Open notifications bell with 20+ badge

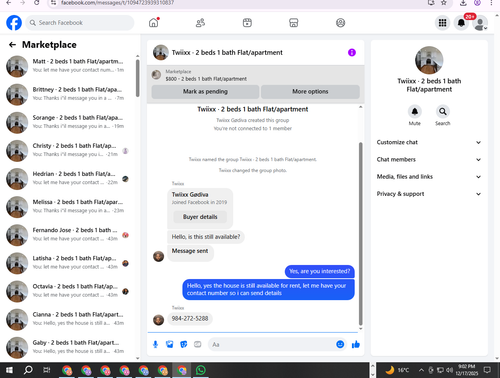pyautogui.click(x=461, y=23)
